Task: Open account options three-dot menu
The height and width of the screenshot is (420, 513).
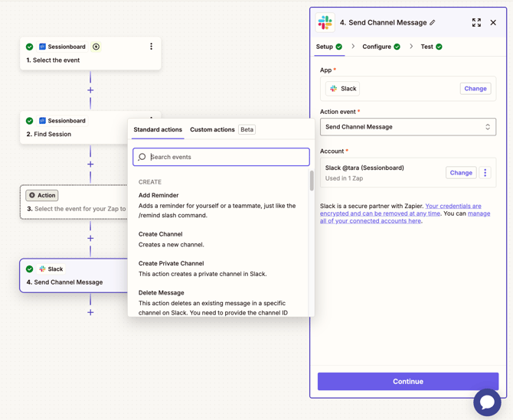Action: pyautogui.click(x=485, y=173)
